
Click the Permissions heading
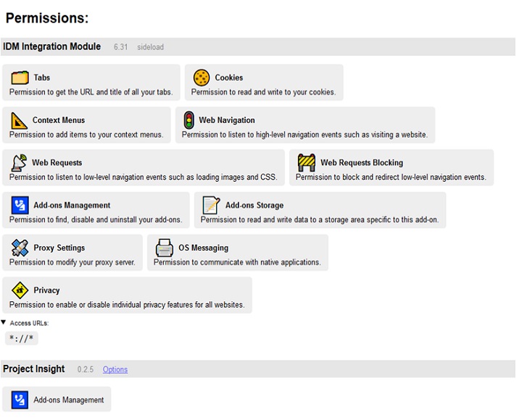point(47,18)
